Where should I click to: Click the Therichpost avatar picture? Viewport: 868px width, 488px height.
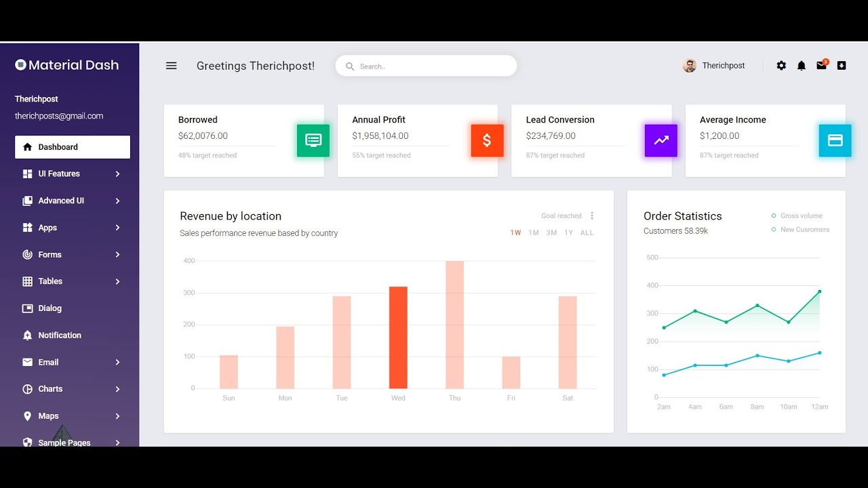point(690,66)
